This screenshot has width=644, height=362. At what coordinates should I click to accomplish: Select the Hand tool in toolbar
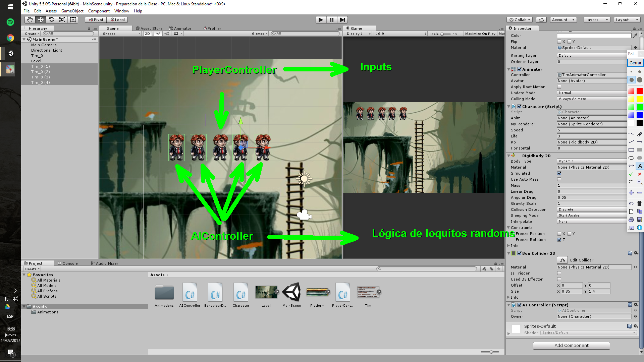[30, 20]
